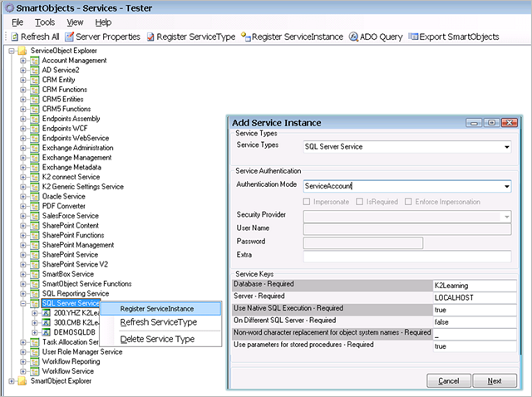
Task: Select the Account Management service icon
Action: click(x=34, y=61)
